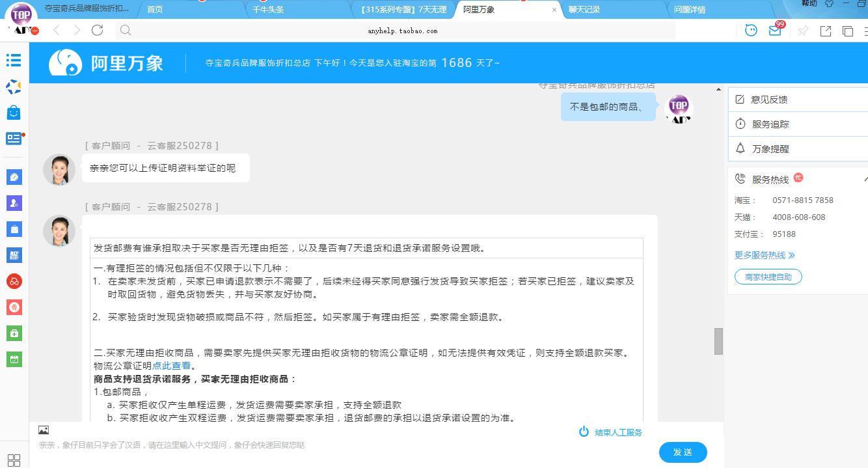Open the colorful pinwheel sidebar icon
The width and height of the screenshot is (868, 468).
14,87
